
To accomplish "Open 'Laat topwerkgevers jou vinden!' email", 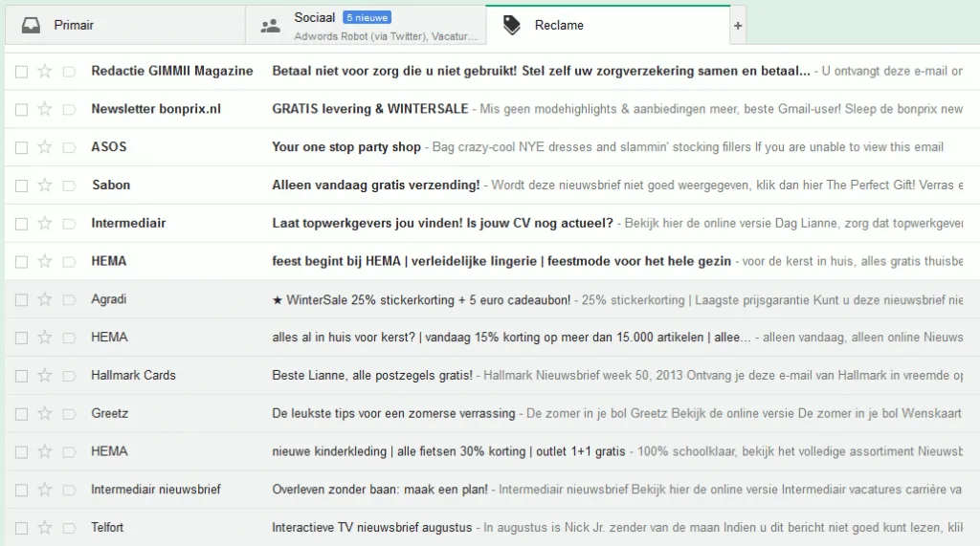I will [x=442, y=223].
